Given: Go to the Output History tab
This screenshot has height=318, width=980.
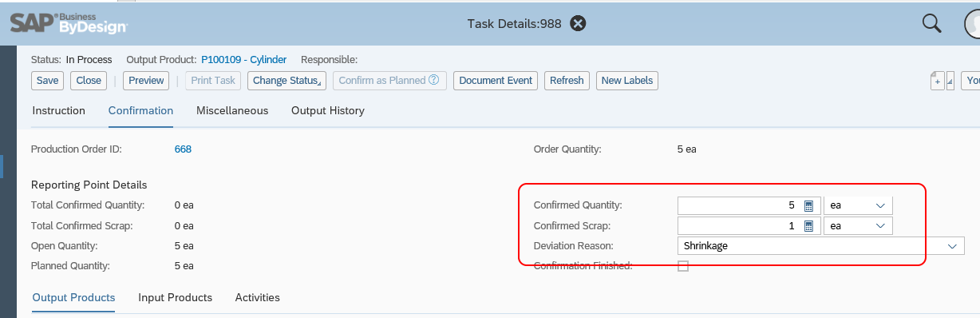Looking at the screenshot, I should point(328,110).
